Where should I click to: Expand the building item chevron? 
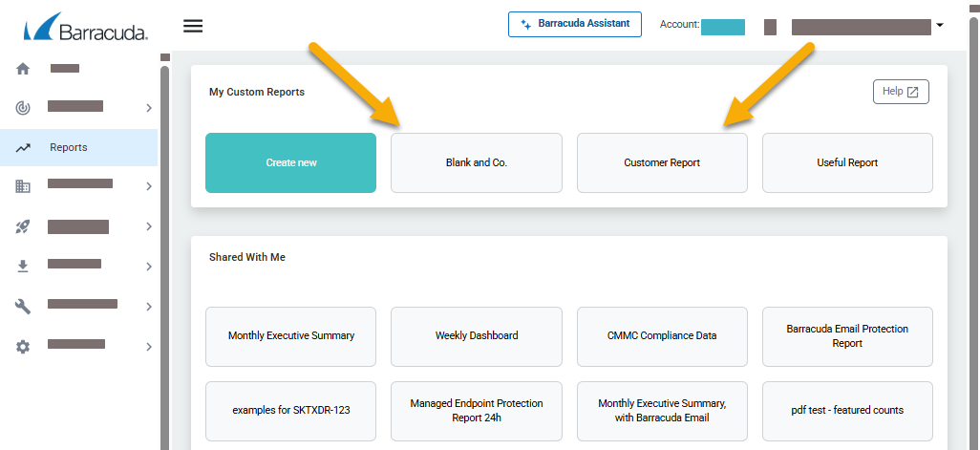(x=149, y=185)
